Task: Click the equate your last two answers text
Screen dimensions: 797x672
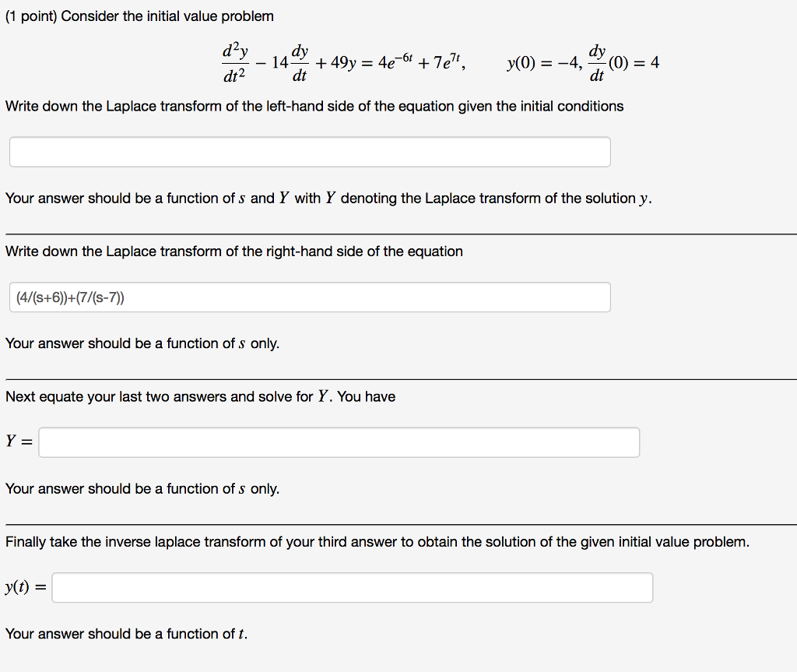Action: pos(200,396)
